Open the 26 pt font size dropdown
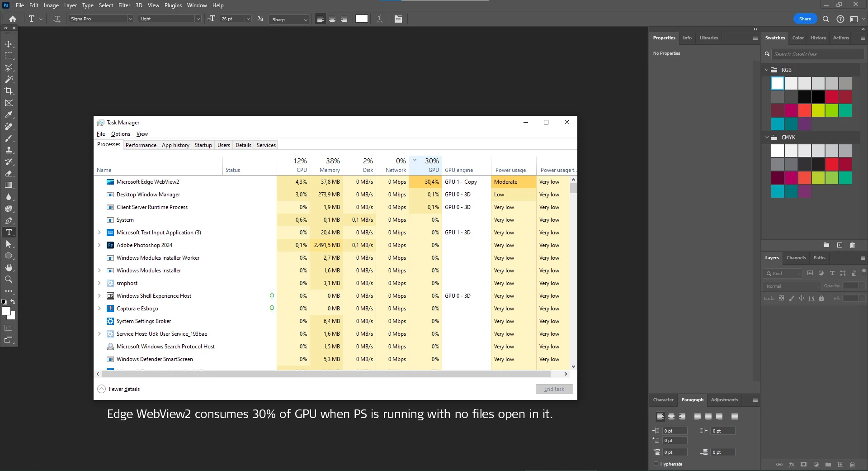 [248, 19]
